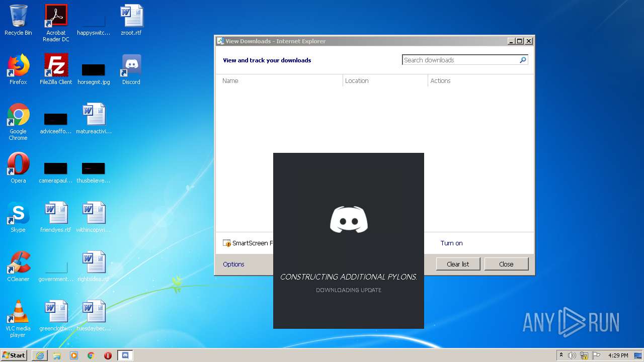
Task: Open the rightsidea.rtf document
Action: click(94, 266)
